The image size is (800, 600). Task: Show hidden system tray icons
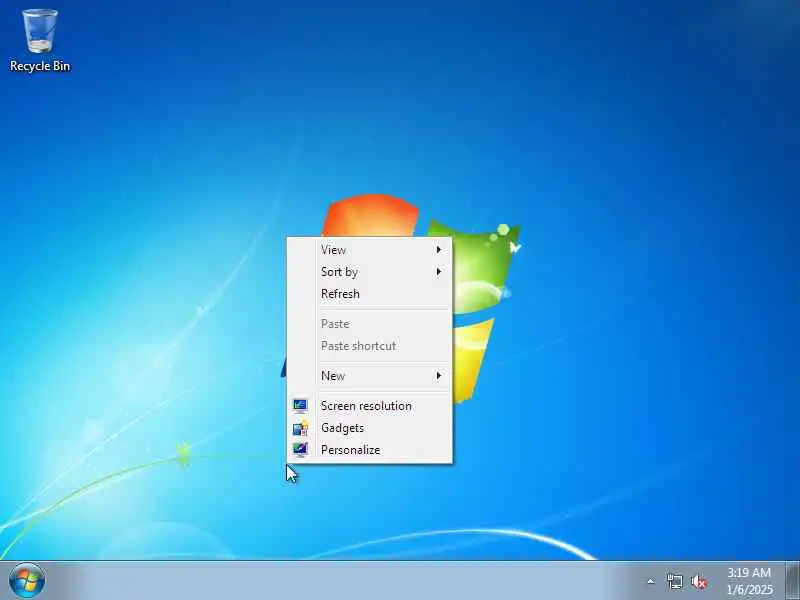[x=651, y=581]
